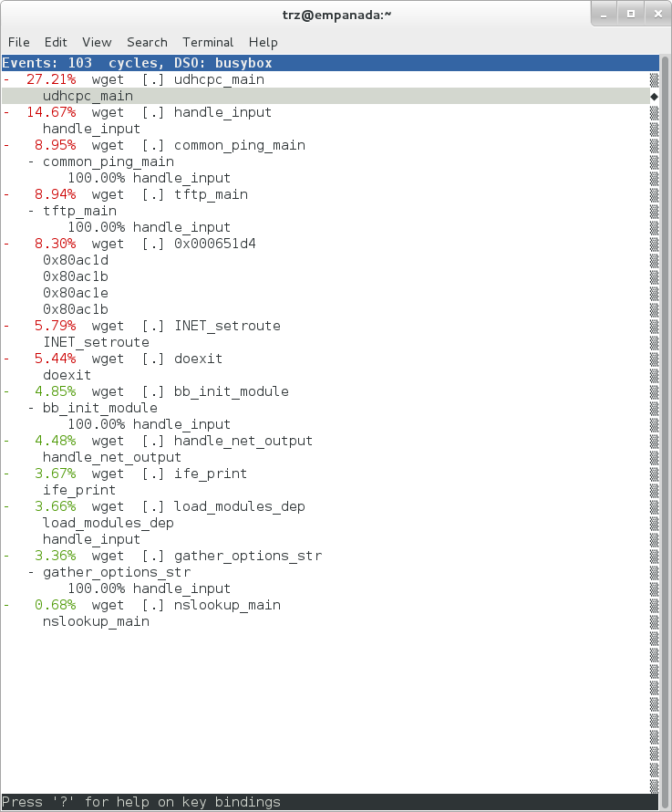Open the View menu

pos(97,42)
